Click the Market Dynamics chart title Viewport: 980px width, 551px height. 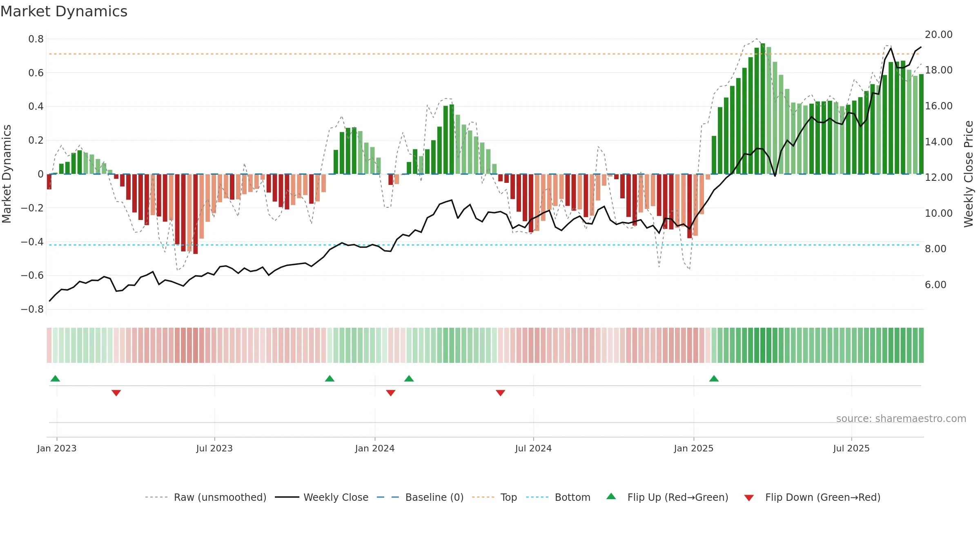[x=64, y=11]
